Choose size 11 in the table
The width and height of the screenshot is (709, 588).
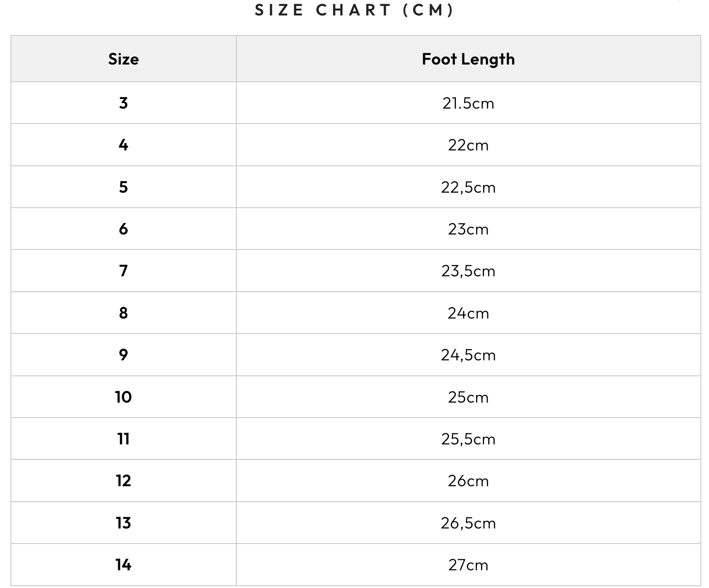click(x=123, y=439)
